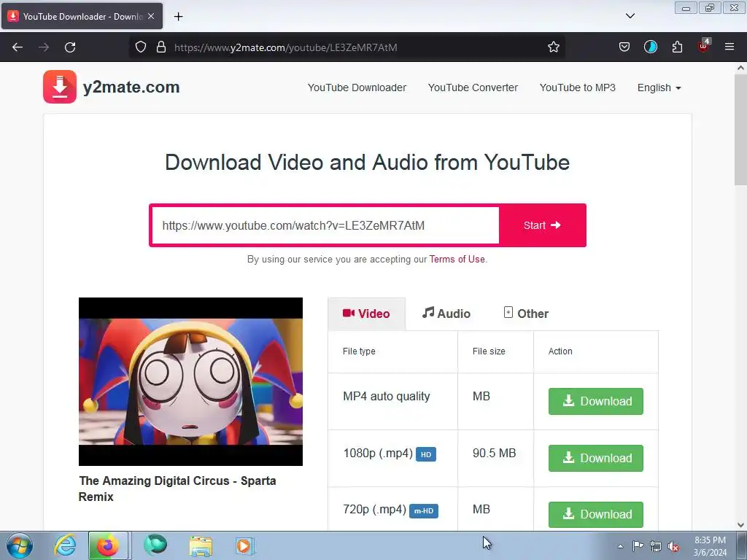Click the HD badge on 1080p
Image resolution: width=747 pixels, height=560 pixels.
point(426,454)
